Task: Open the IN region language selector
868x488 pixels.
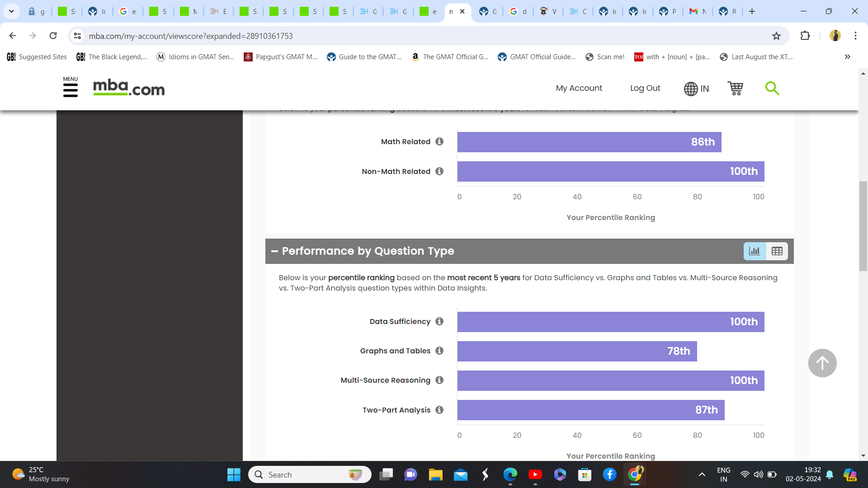Action: click(696, 89)
